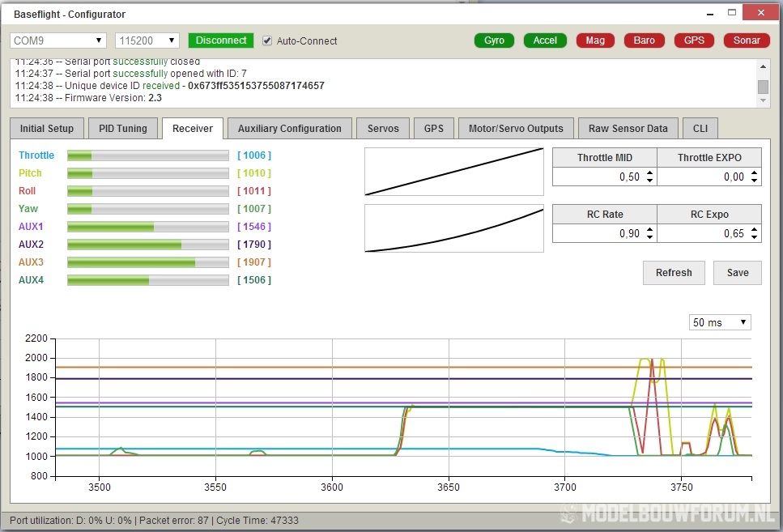Viewport: 783px width, 532px height.
Task: Click the AUX2 channel bar
Action: click(x=148, y=245)
